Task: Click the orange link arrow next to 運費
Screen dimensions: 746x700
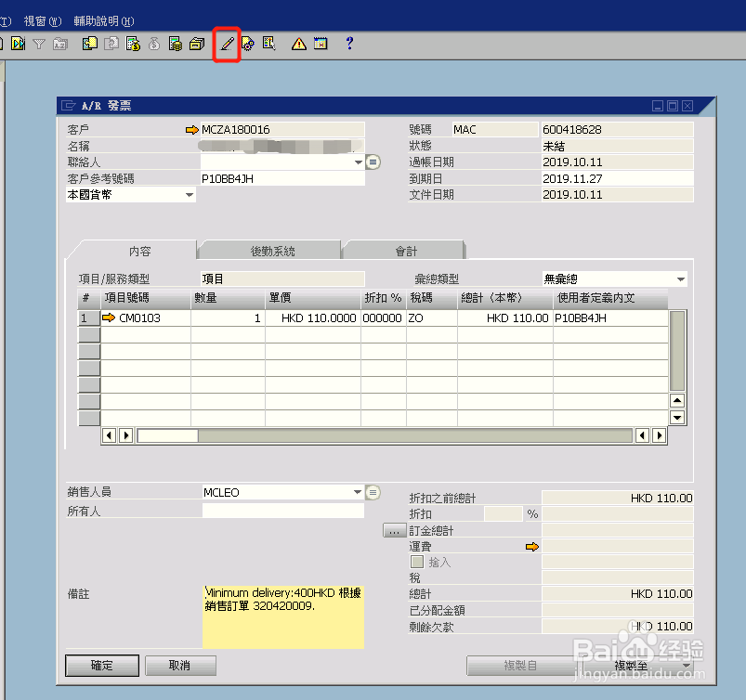Action: pos(531,547)
